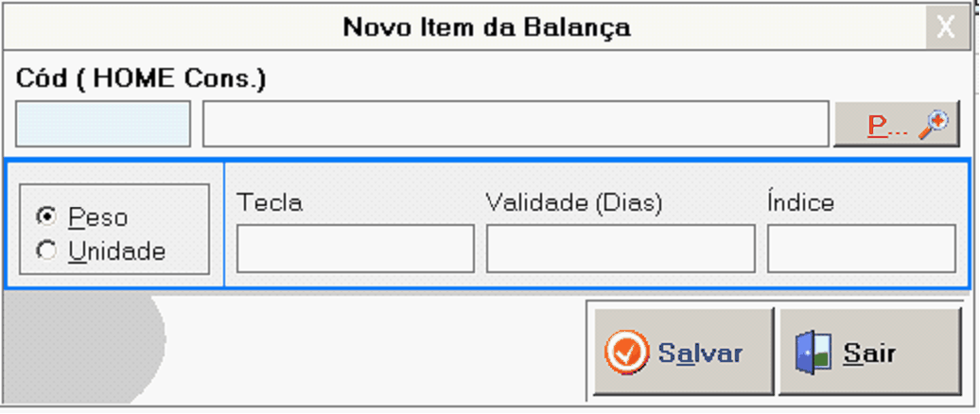Focus the Validade (Dias) input field
Screen dimensions: 980x414
pos(621,249)
